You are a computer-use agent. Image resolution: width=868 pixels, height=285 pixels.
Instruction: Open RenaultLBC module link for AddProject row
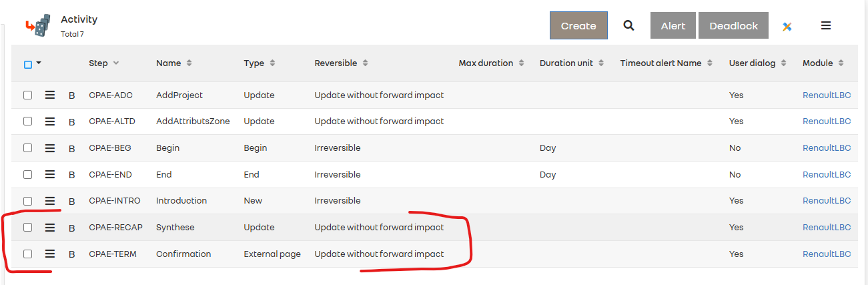pyautogui.click(x=827, y=95)
